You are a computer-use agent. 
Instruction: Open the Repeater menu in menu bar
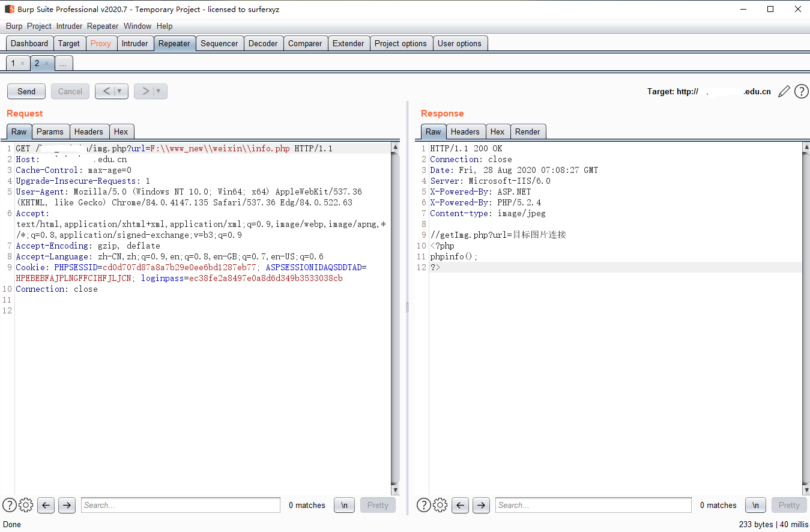pyautogui.click(x=103, y=26)
